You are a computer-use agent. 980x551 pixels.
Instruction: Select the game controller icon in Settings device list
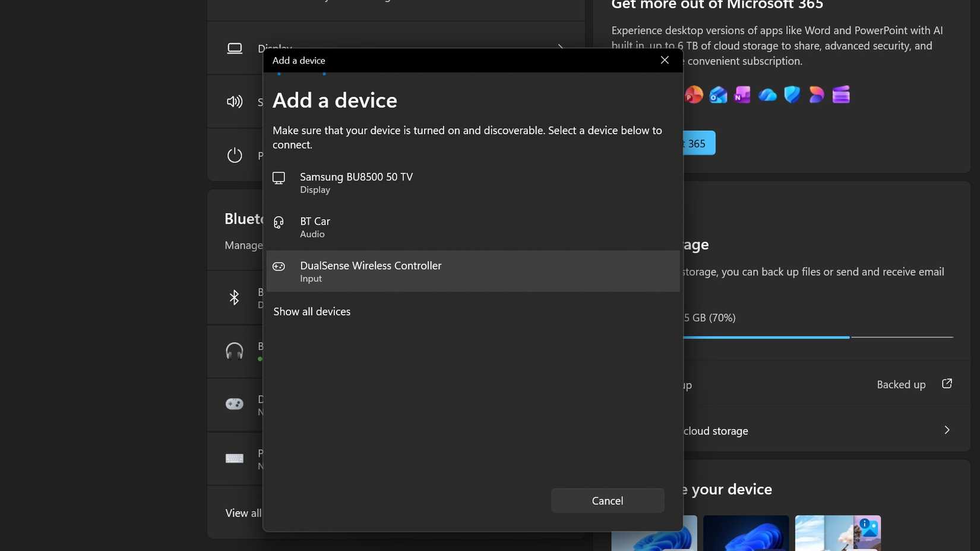[235, 404]
